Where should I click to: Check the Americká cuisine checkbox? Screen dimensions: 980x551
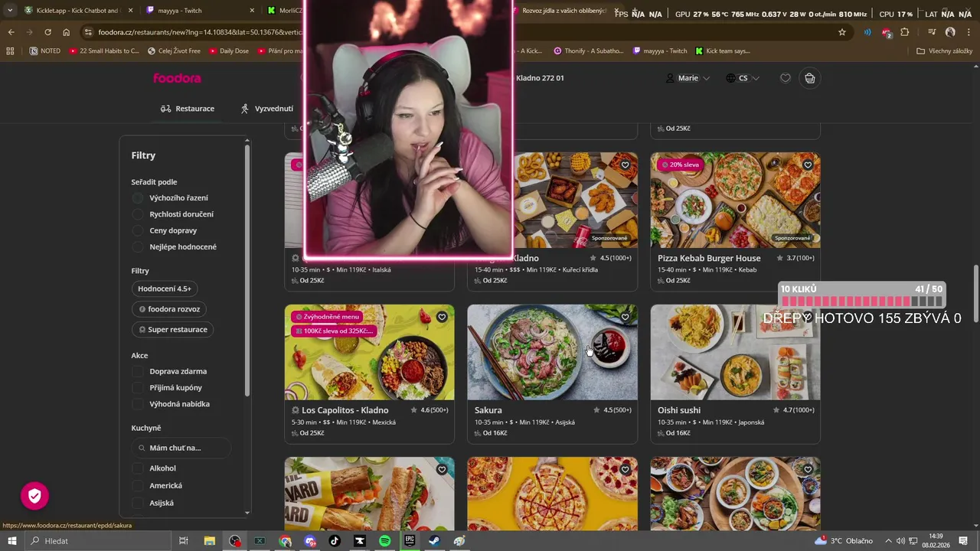[x=138, y=486]
